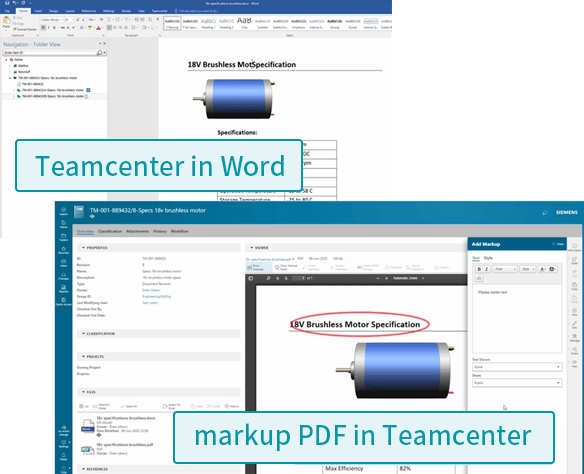
Task: Toggle Show Markup in the viewer toolbar
Action: point(256,267)
